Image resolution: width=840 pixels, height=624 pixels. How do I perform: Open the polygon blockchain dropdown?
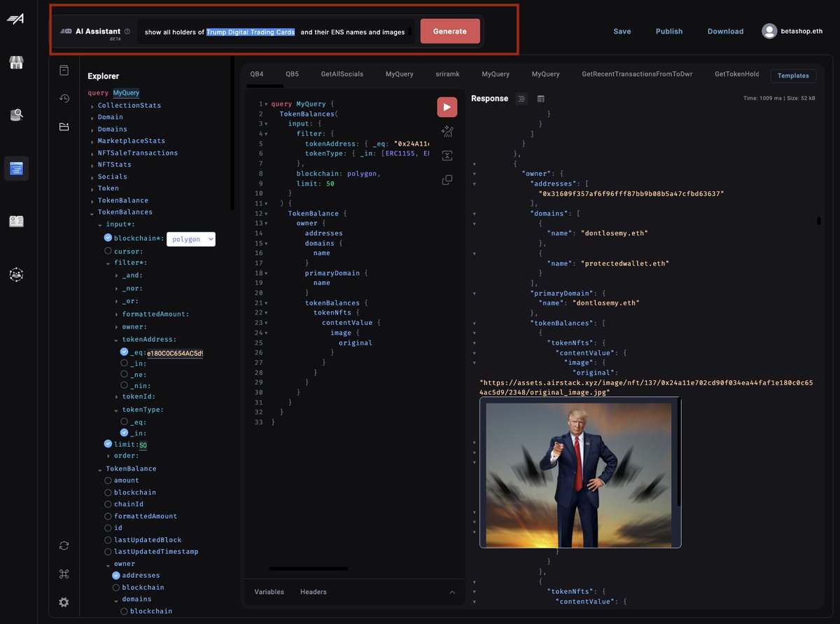click(191, 239)
